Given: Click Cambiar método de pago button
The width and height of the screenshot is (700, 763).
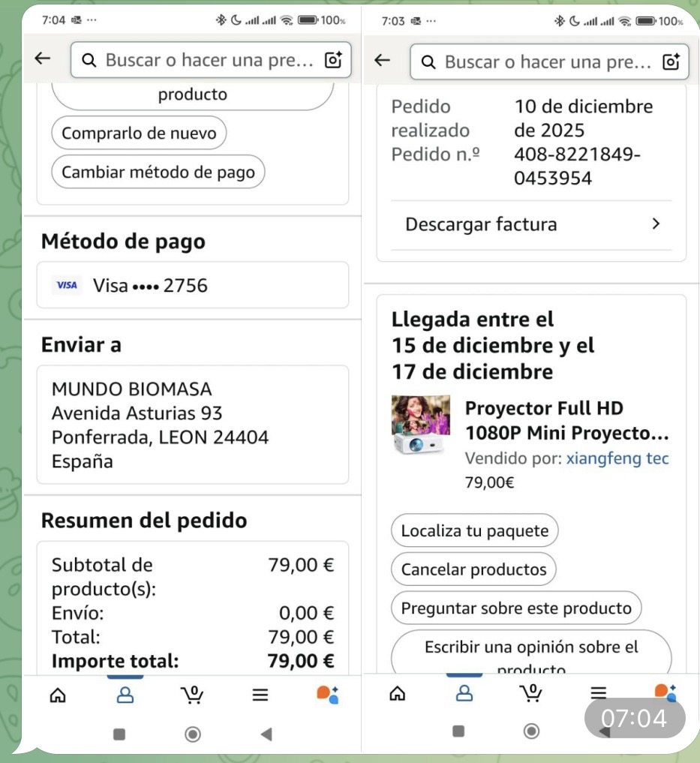Looking at the screenshot, I should 158,173.
